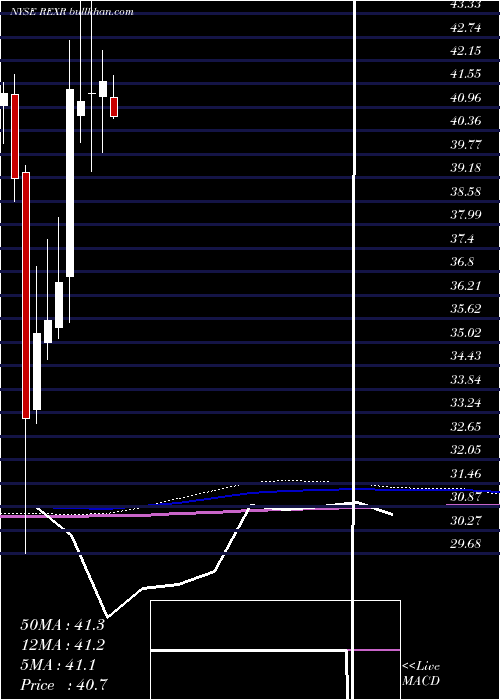Click the 42.74 price axis label
The height and width of the screenshot is (700, 500).
(x=466, y=28)
